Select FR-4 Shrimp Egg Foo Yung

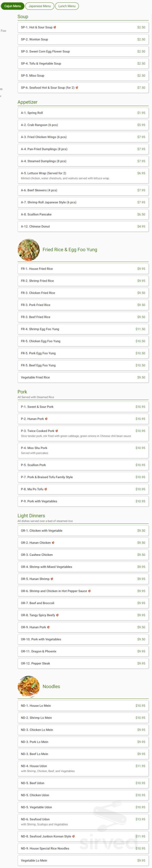tap(82, 329)
